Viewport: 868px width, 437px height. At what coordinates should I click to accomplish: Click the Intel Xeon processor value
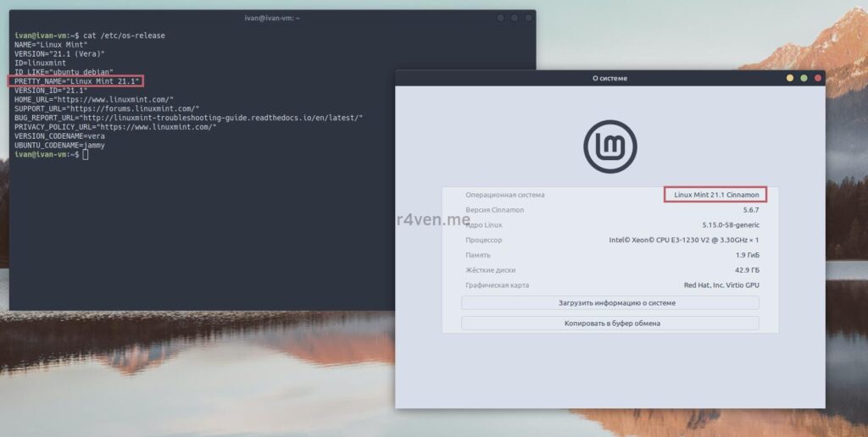684,240
